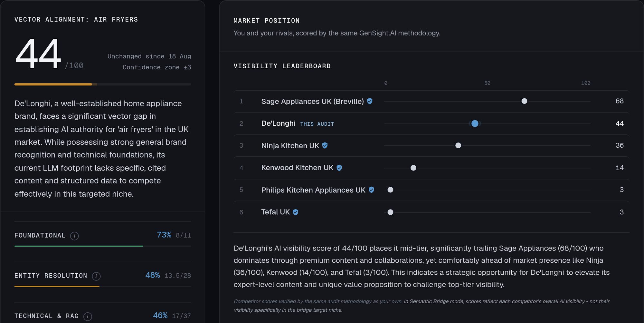The image size is (644, 323).
Task: Click the Technical & RAG 46% value
Action: [160, 316]
